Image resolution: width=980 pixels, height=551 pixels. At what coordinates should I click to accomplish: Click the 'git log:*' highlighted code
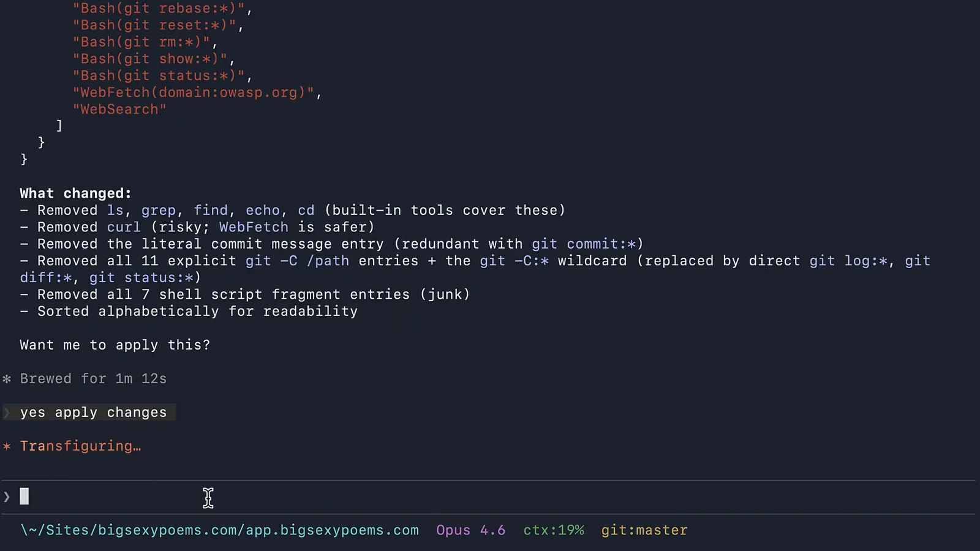[x=848, y=261]
